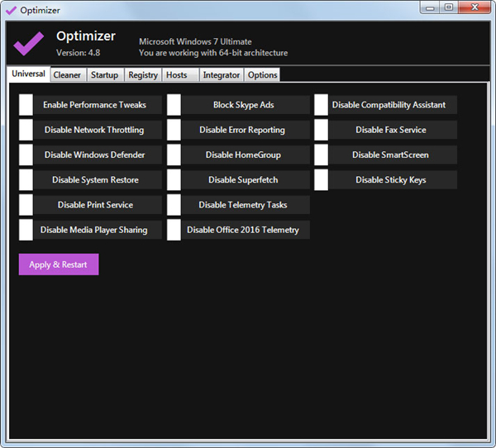Image resolution: width=496 pixels, height=448 pixels.
Task: Switch on Disable Sticky Keys
Action: tap(321, 179)
